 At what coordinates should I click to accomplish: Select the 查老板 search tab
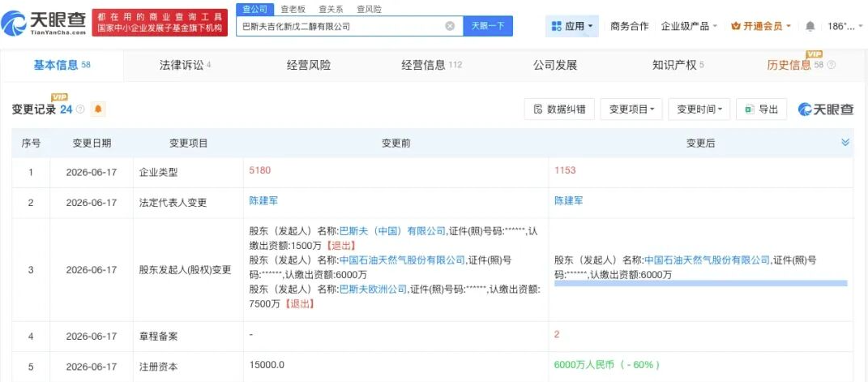293,9
